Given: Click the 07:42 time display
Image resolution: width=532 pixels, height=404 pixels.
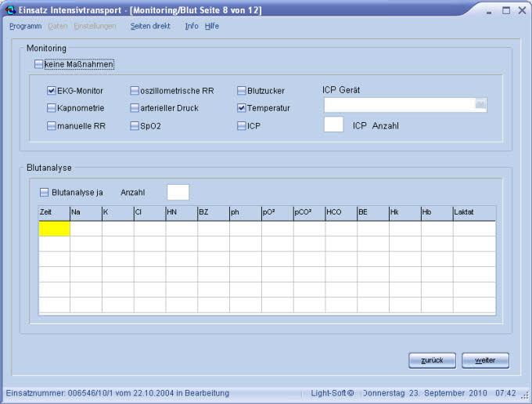Looking at the screenshot, I should pos(505,393).
